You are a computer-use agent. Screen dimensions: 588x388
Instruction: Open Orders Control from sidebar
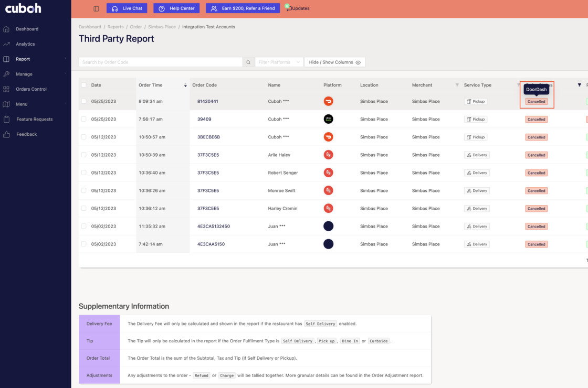pyautogui.click(x=31, y=89)
